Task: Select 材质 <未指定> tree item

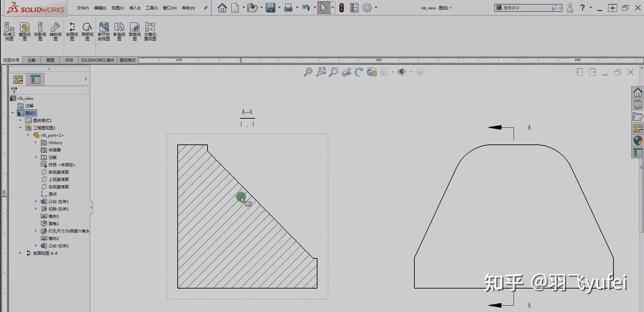Action: [58, 165]
